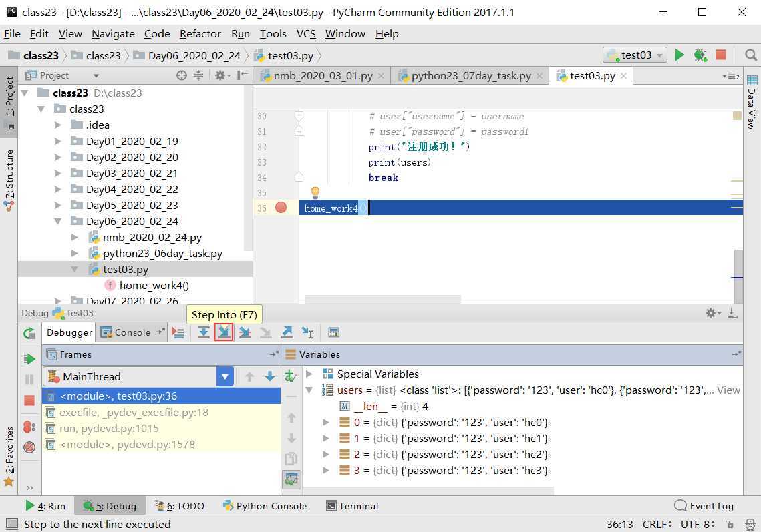
Task: Rerun test03 in the debug panel
Action: [x=29, y=333]
